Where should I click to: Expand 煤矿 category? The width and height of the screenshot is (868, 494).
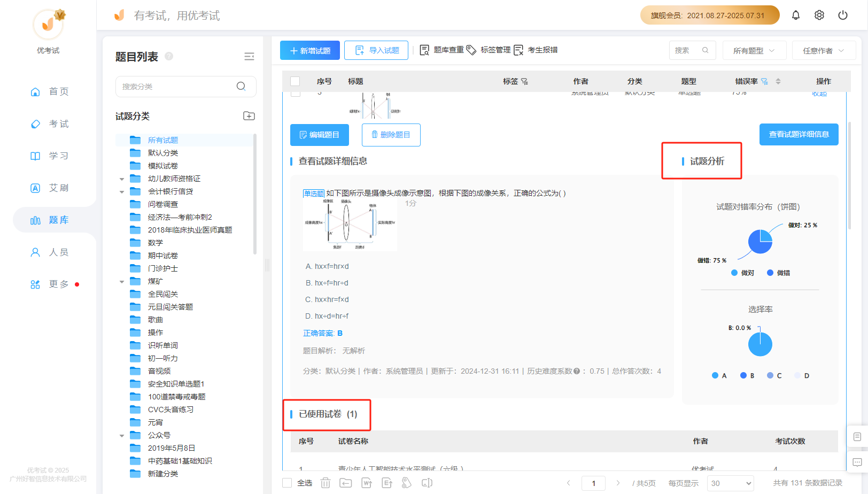122,282
